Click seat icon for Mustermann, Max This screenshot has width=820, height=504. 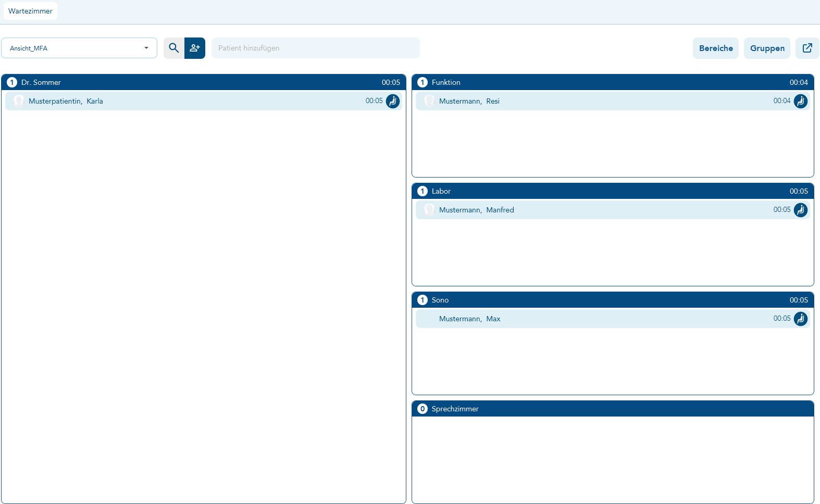(801, 319)
